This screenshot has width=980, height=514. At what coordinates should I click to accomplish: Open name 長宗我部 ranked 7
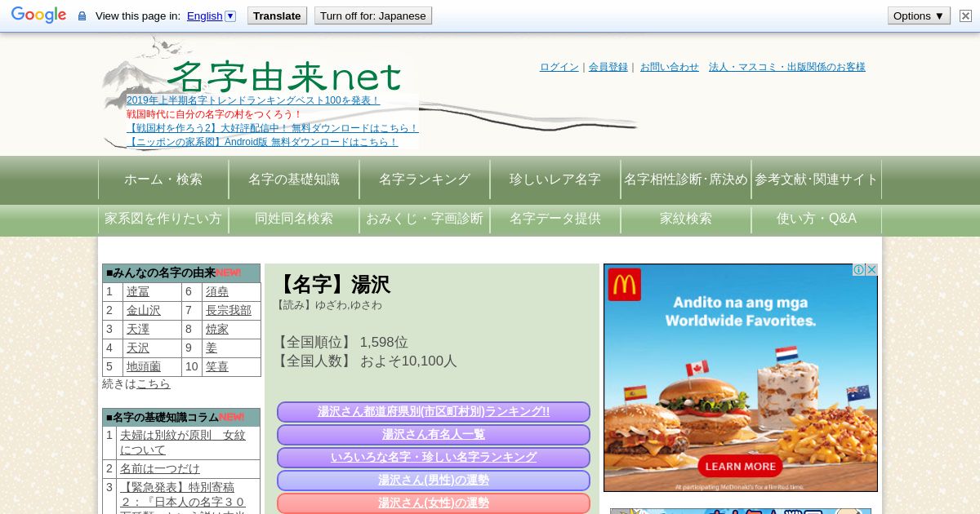(229, 311)
